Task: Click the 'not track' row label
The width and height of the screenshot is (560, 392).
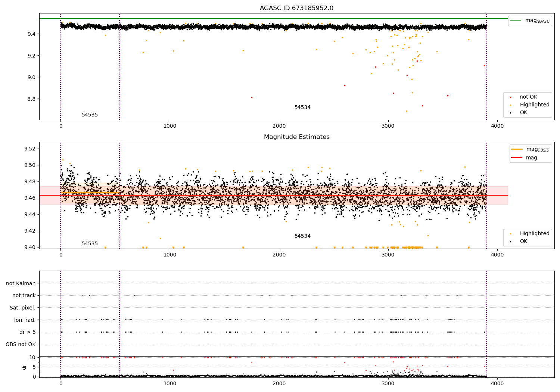Action: pos(24,296)
